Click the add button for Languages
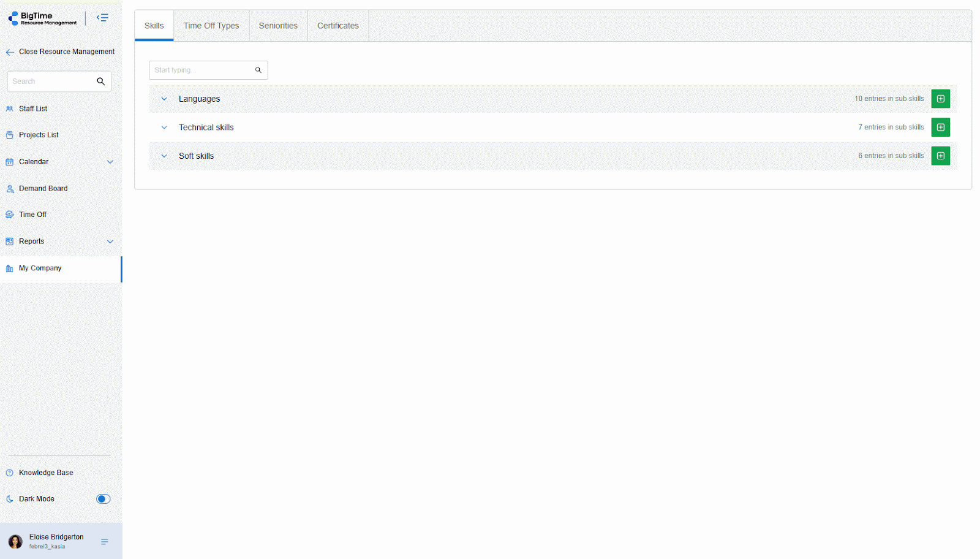980x559 pixels. 940,99
